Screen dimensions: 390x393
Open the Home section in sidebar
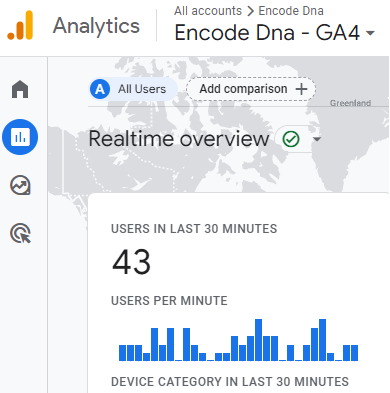click(20, 89)
